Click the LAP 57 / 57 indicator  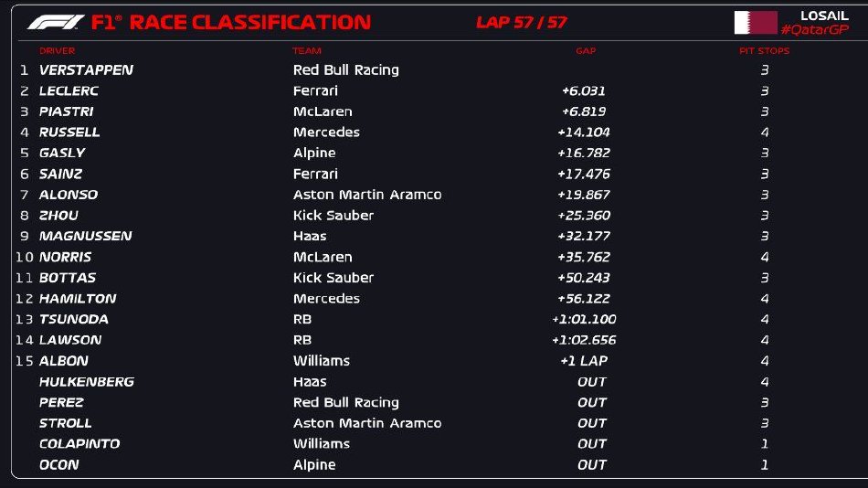tap(522, 22)
